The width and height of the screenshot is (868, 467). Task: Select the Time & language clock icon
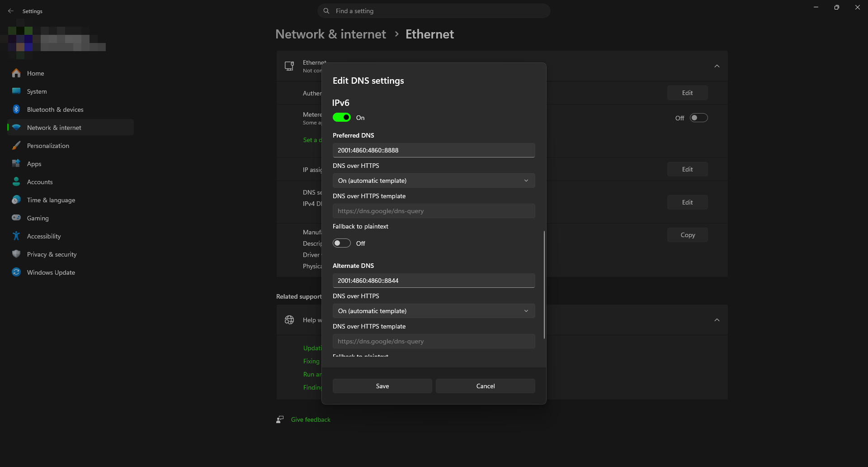pyautogui.click(x=16, y=200)
